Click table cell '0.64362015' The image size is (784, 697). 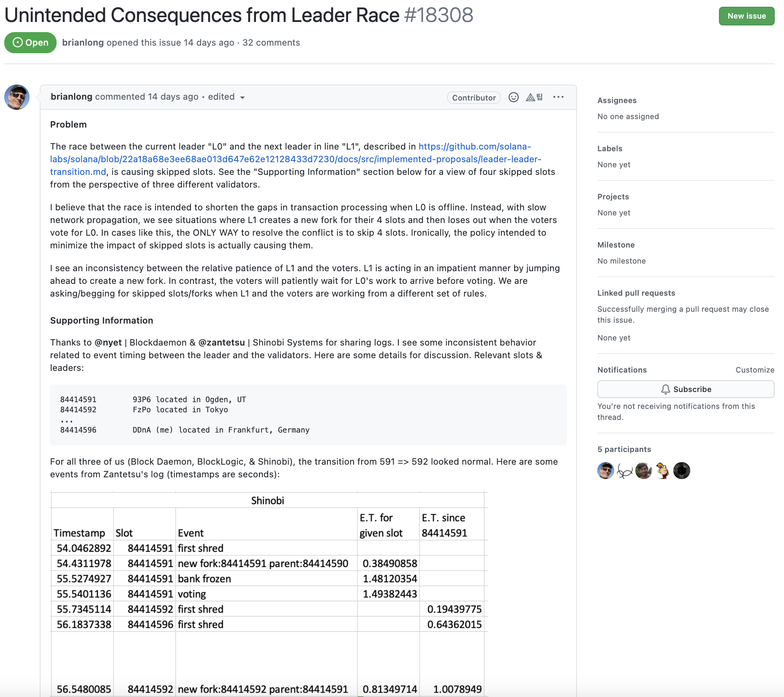[x=455, y=624]
